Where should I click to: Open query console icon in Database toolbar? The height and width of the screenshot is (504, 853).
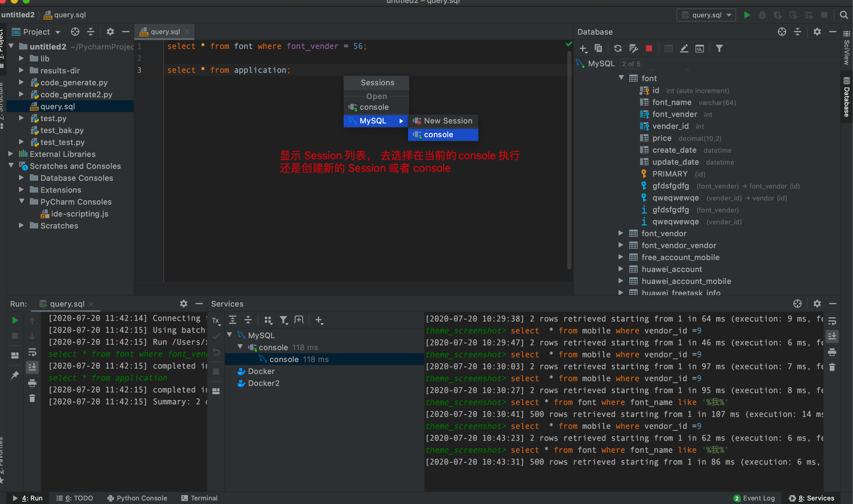(x=699, y=49)
